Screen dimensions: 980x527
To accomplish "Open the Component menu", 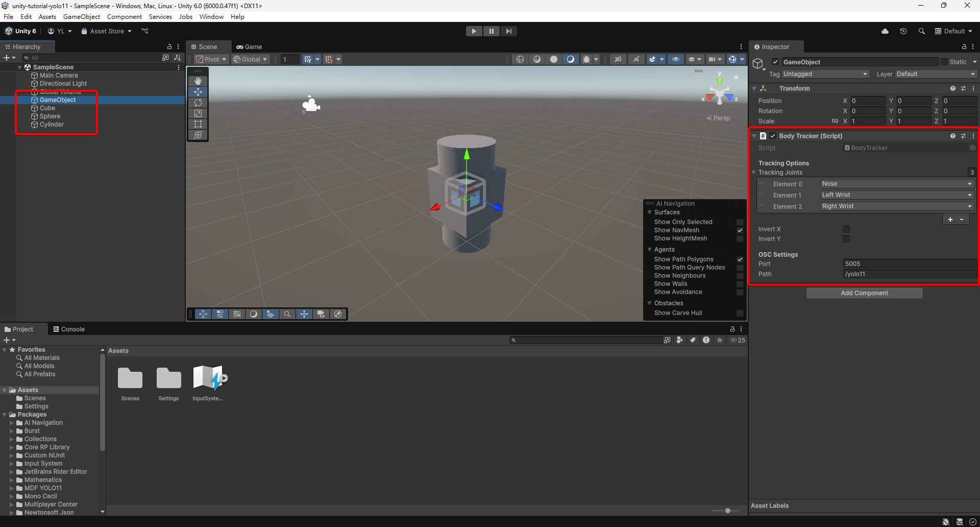I will [124, 17].
